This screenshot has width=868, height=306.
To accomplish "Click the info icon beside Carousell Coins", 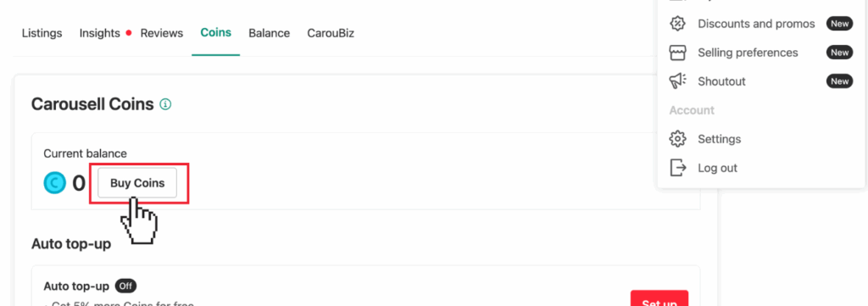I will 165,104.
